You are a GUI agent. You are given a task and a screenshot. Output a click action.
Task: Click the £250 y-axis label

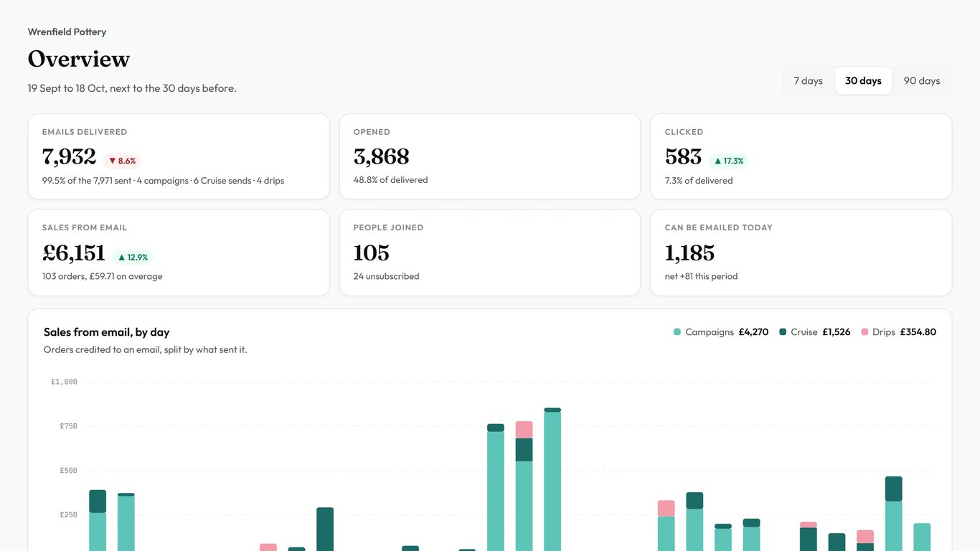(68, 515)
